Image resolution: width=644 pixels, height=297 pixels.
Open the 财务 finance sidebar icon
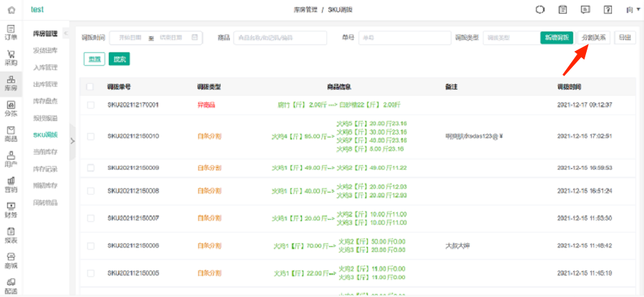[11, 210]
